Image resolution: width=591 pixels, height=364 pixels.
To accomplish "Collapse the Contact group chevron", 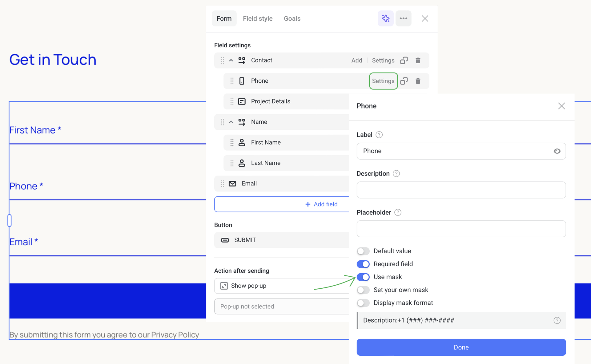I will [231, 60].
